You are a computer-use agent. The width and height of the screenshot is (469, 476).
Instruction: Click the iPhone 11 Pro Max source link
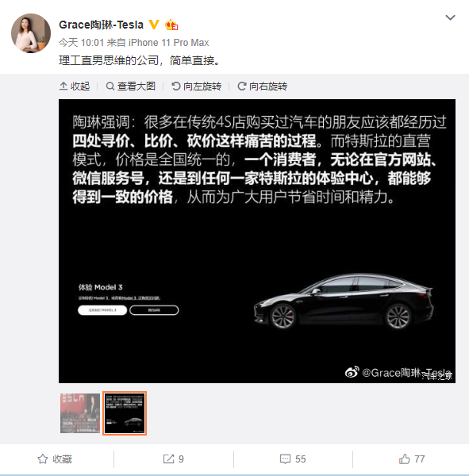pos(168,43)
